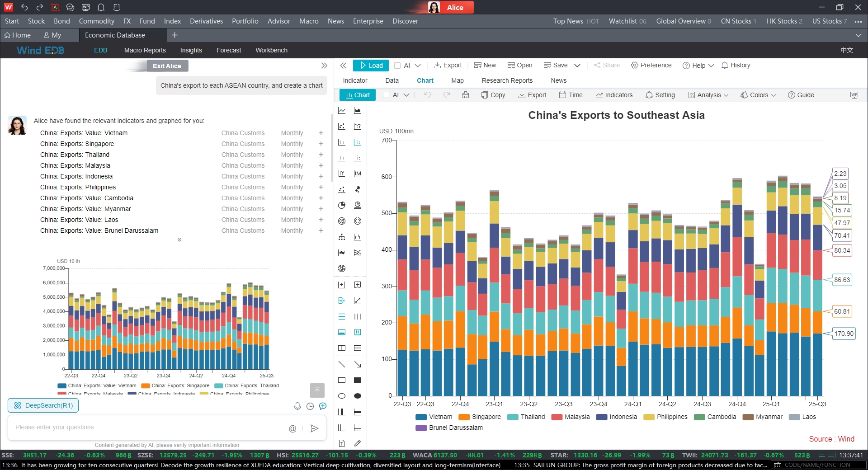Toggle the DeepSearch(R1) mode
Image resolution: width=868 pixels, height=470 pixels.
coord(43,405)
